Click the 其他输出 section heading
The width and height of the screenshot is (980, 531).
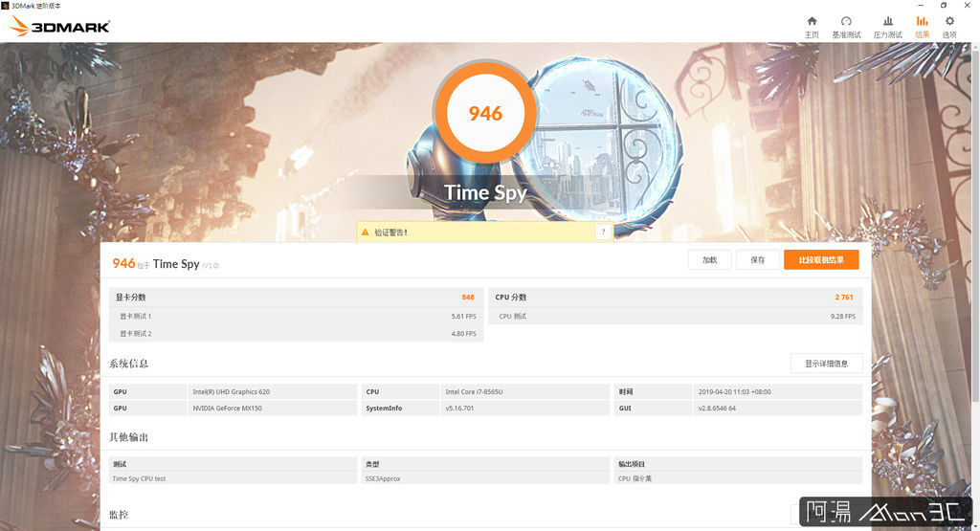[x=129, y=437]
